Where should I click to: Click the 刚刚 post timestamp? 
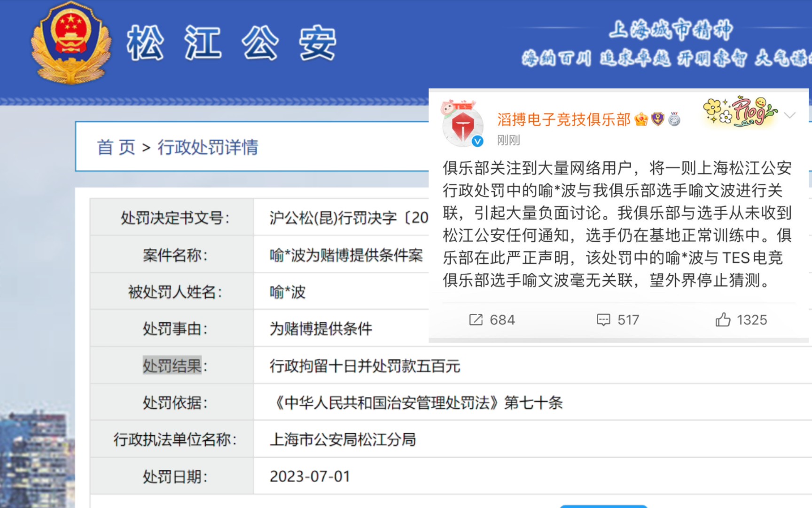click(x=508, y=140)
